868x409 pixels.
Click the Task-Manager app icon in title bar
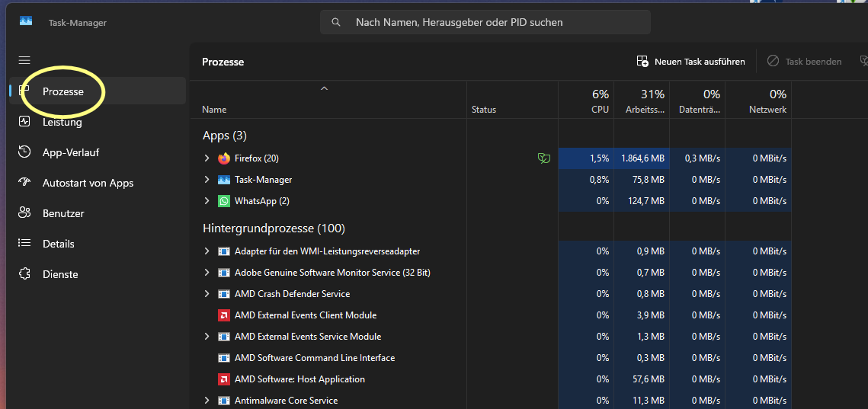coord(26,21)
